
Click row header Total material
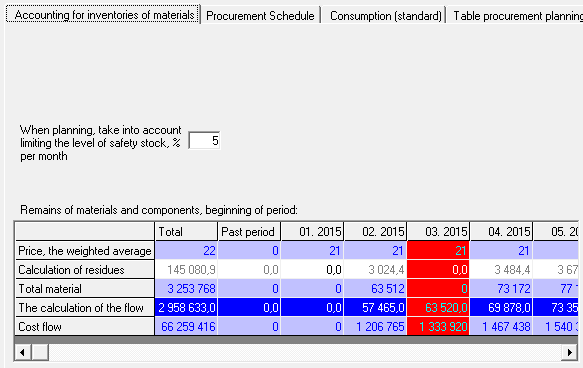tap(85, 288)
